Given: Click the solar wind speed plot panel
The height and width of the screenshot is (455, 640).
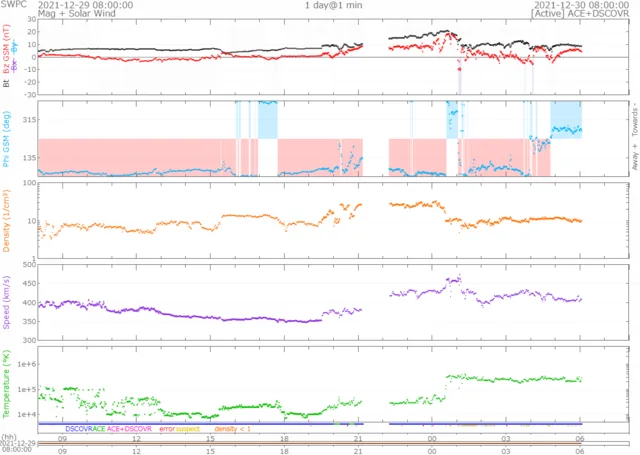Looking at the screenshot, I should point(333,302).
